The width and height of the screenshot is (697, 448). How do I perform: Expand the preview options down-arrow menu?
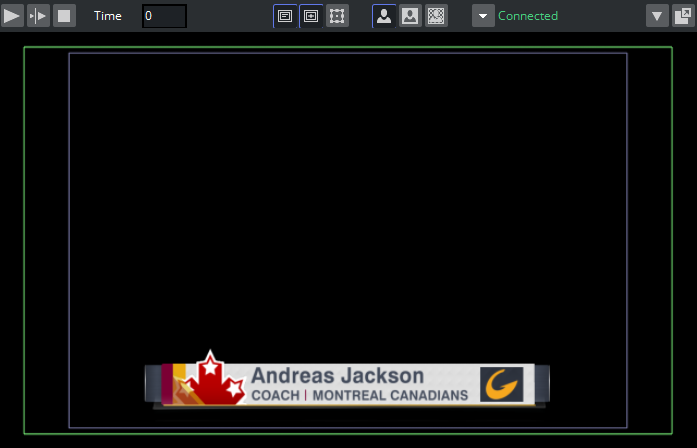point(657,16)
